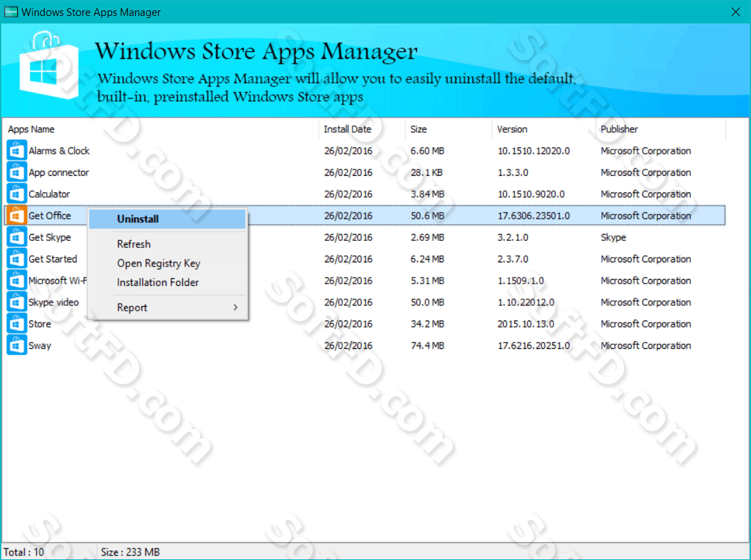Close the Windows Store Apps Manager window
Image resolution: width=751 pixels, height=560 pixels.
[x=736, y=12]
